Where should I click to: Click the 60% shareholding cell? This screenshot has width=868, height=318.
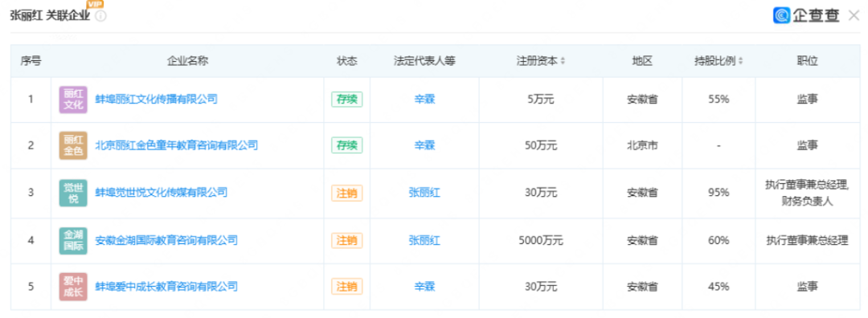coord(719,240)
